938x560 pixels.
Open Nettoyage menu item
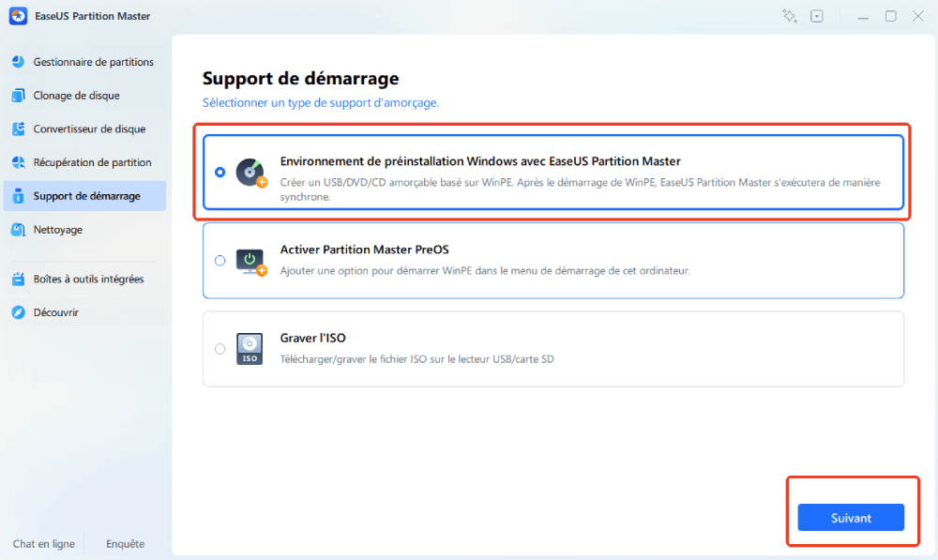84,229
